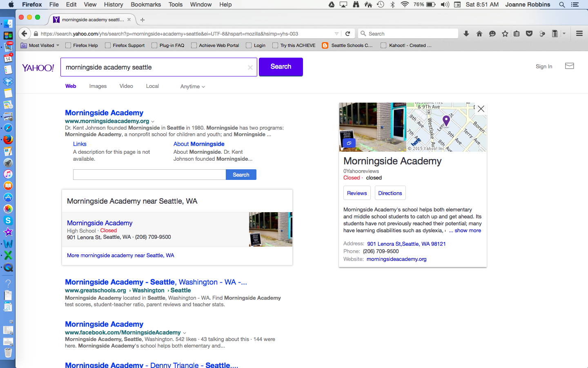Bookmark this page with the star icon
This screenshot has height=368, width=588.
tap(505, 34)
